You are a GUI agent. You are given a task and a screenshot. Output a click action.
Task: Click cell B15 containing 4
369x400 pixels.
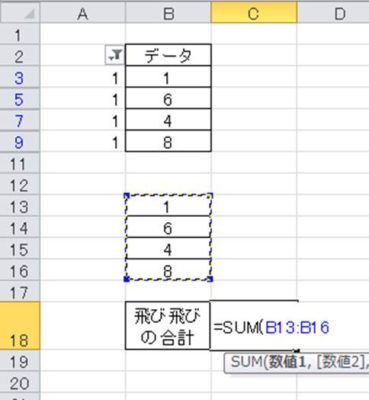168,248
